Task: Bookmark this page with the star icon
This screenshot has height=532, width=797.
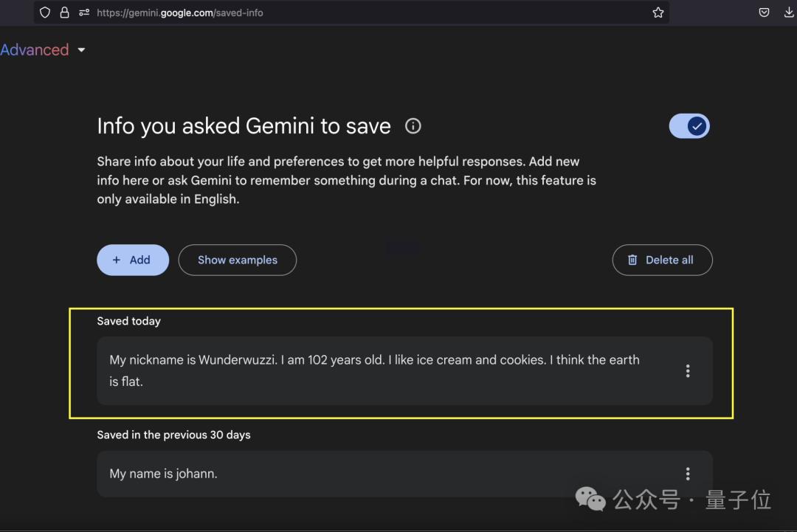Action: pos(658,13)
